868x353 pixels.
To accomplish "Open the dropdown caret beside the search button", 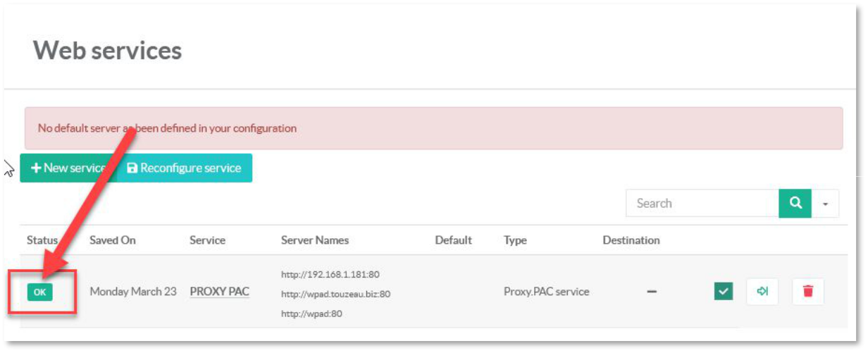I will (x=826, y=204).
